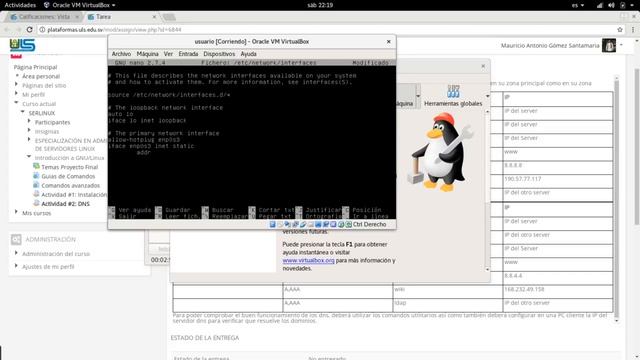The image size is (640, 360).
Task: Open a new browser tab
Action: pos(169,17)
